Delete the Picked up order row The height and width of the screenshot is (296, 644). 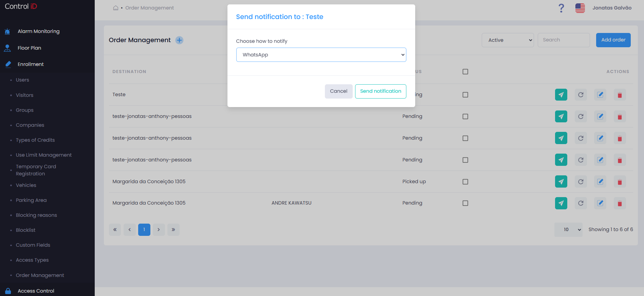click(620, 182)
